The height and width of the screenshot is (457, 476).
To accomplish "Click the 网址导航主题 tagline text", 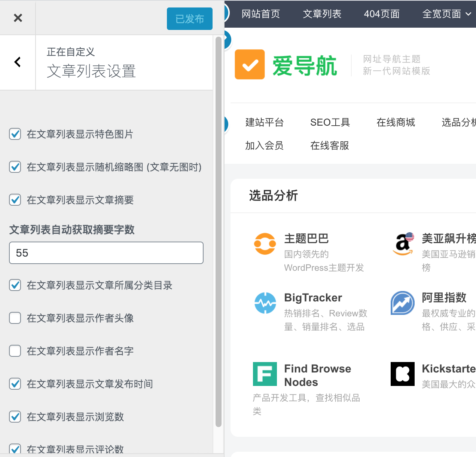I will [392, 59].
